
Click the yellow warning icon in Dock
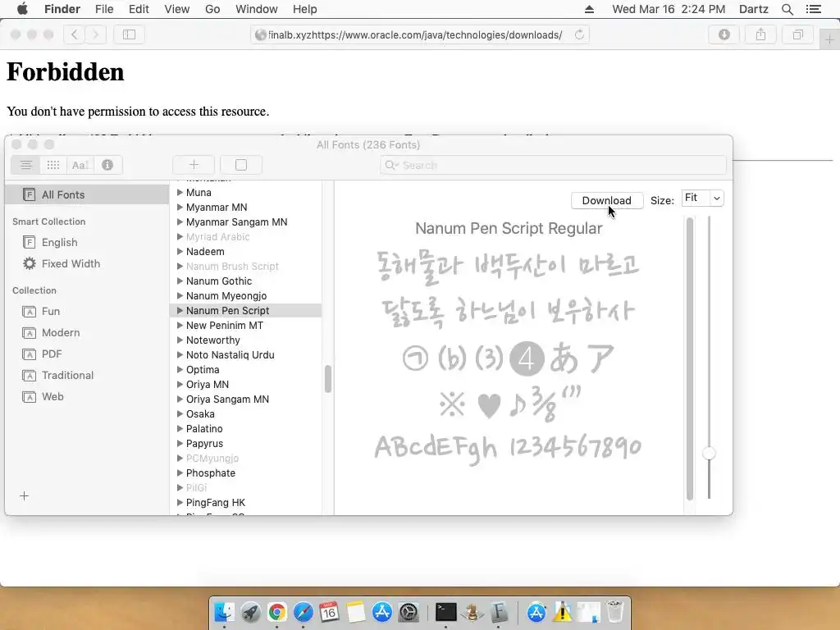point(563,612)
